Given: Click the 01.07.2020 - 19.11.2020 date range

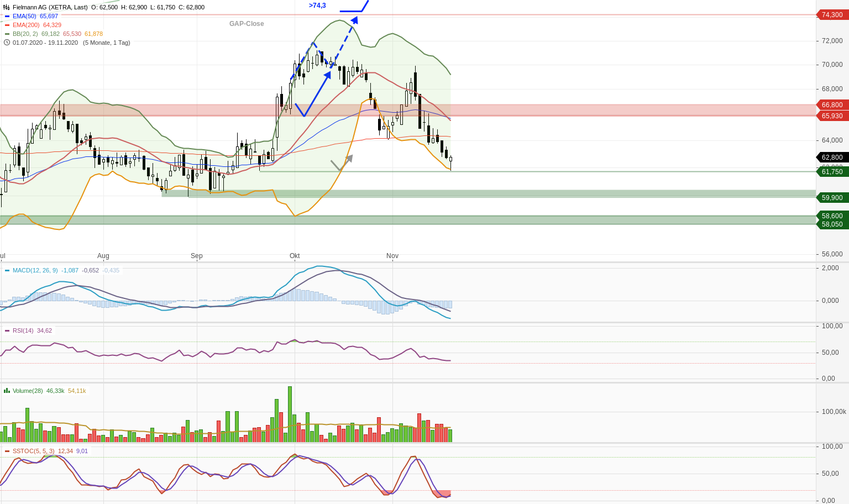Looking at the screenshot, I should pyautogui.click(x=45, y=43).
